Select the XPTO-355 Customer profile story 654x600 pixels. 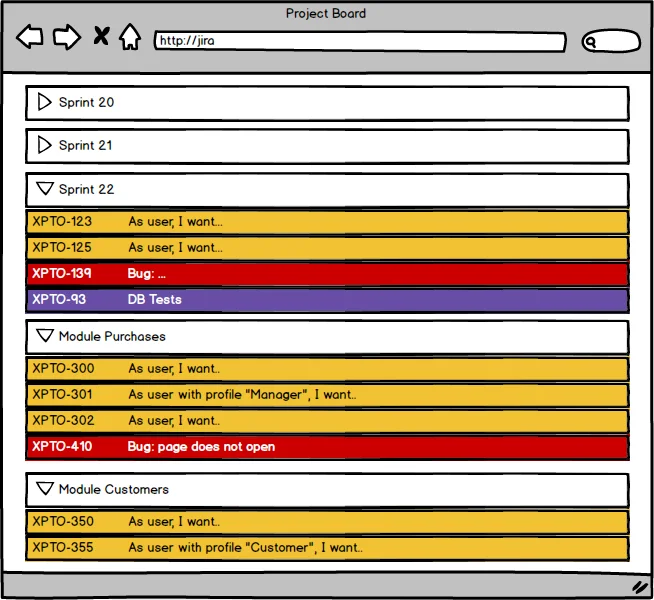pos(327,548)
